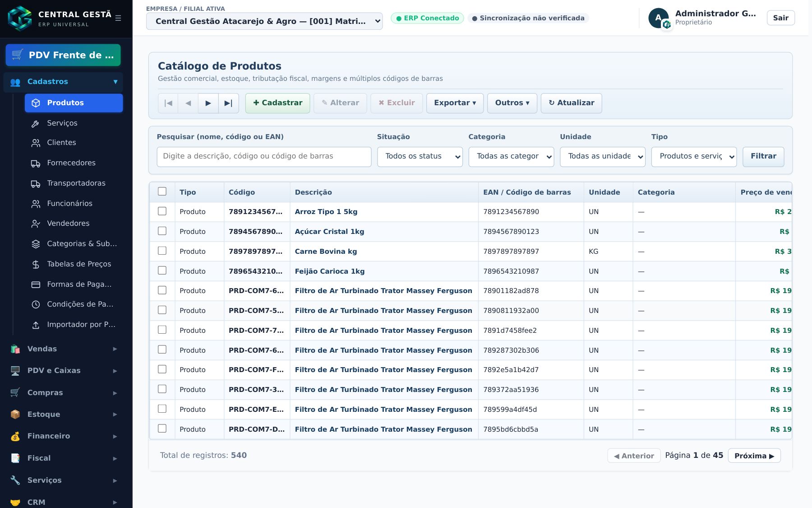The height and width of the screenshot is (508, 812).
Task: Check the row with EAN 78901182ad878
Action: tap(162, 290)
